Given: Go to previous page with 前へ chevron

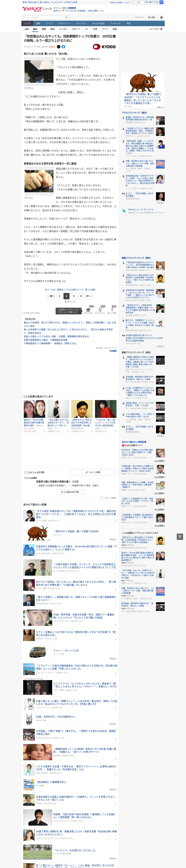Looking at the screenshot, I should click(x=51, y=296).
